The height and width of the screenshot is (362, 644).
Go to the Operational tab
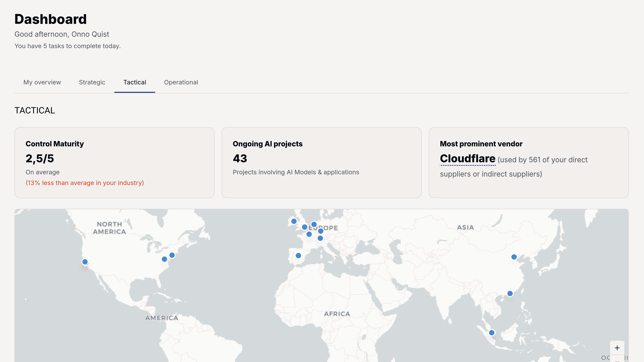[181, 82]
